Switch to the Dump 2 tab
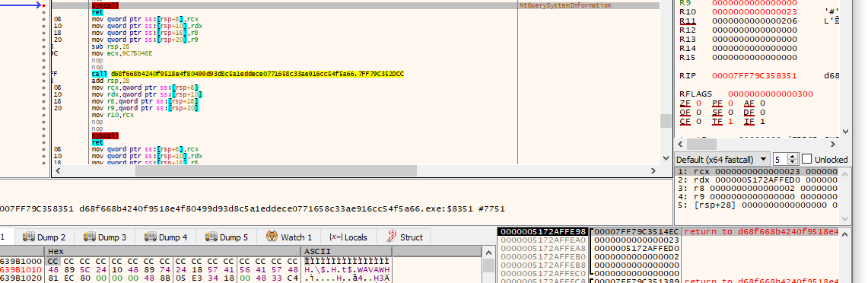The width and height of the screenshot is (868, 283). click(x=43, y=237)
